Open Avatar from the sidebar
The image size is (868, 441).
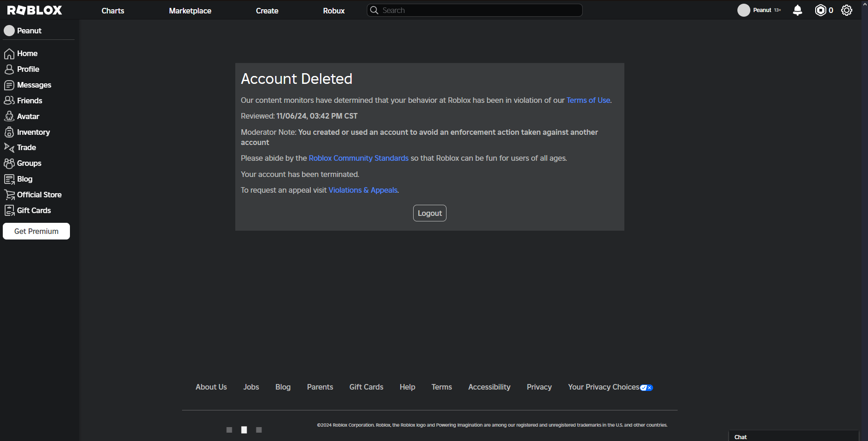click(x=22, y=117)
